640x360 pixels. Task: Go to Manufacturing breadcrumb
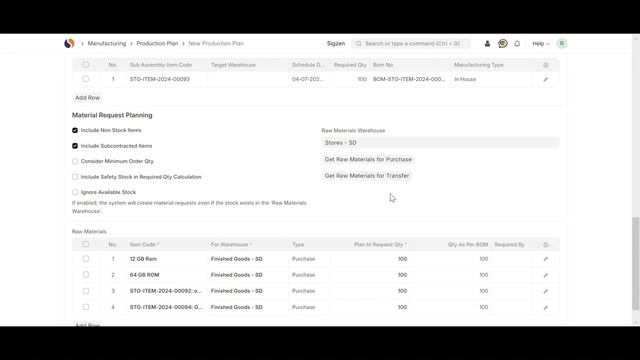(x=107, y=43)
